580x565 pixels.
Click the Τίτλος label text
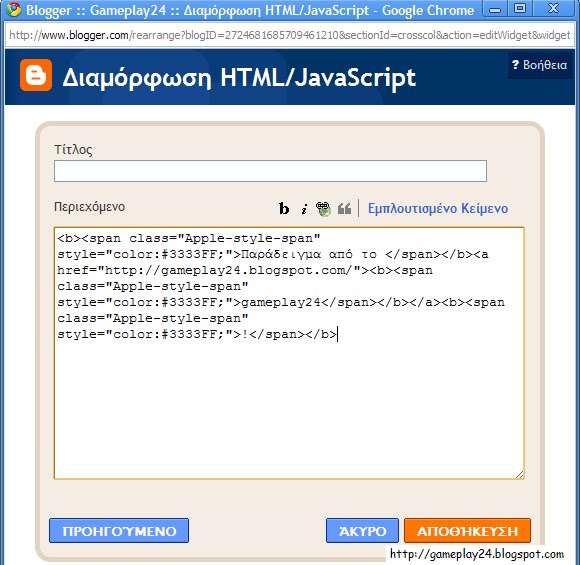(x=73, y=149)
